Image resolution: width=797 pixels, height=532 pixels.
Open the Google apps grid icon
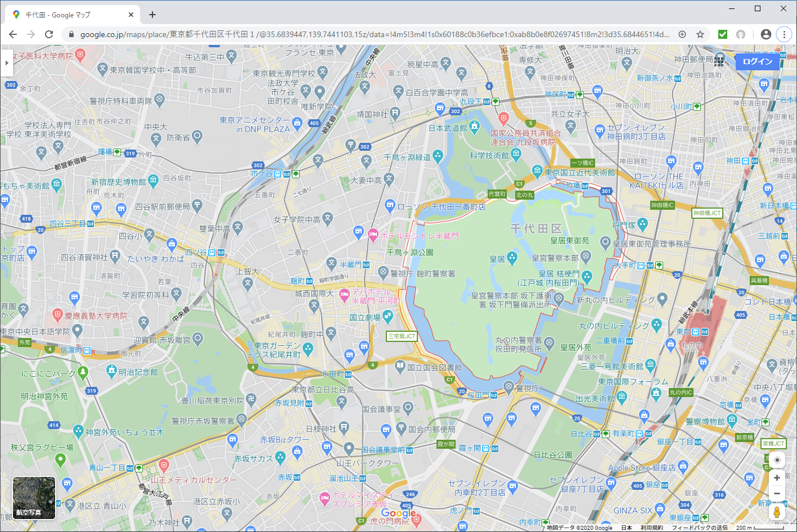719,61
